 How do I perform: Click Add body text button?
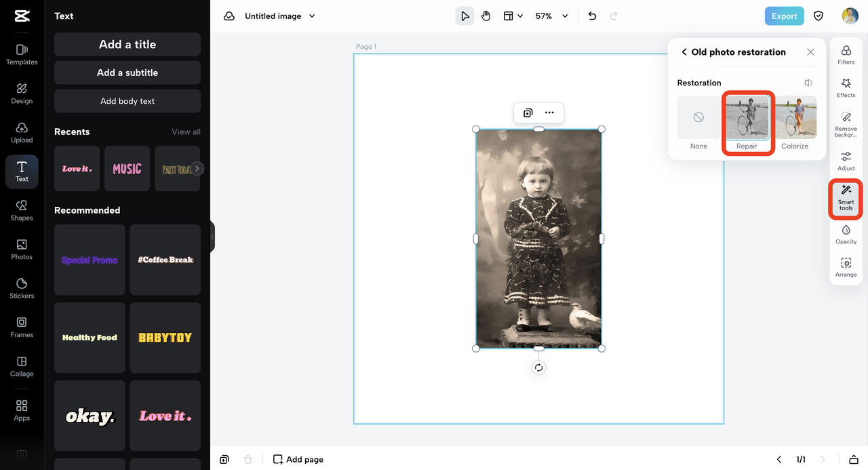pos(127,101)
